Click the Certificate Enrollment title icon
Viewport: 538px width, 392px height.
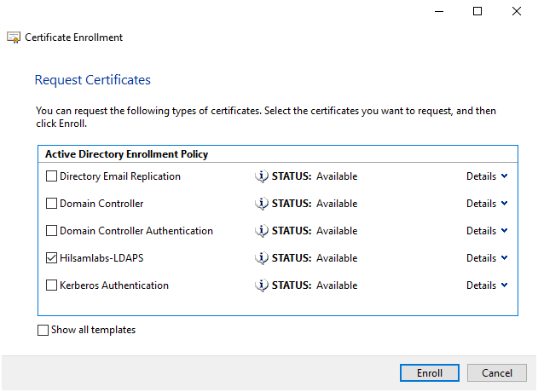[14, 37]
